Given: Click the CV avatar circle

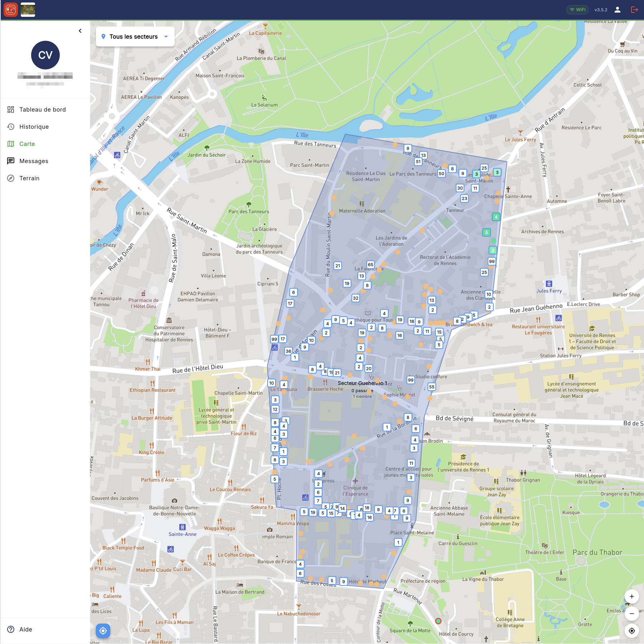Looking at the screenshot, I should (x=45, y=55).
